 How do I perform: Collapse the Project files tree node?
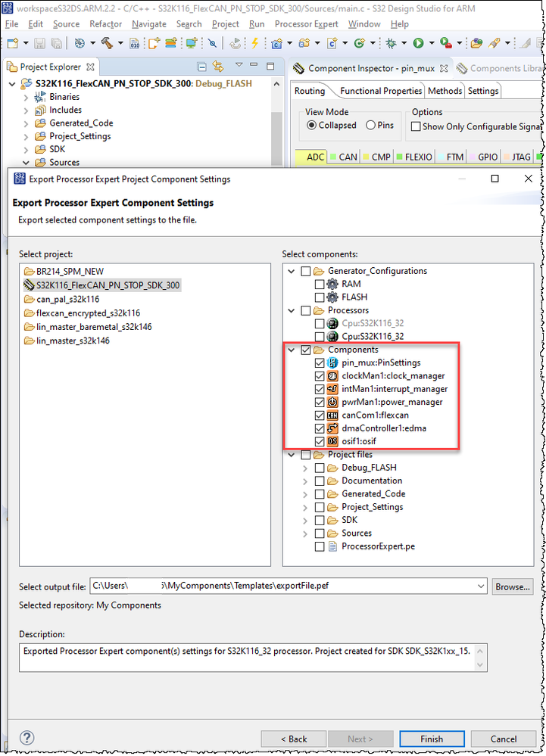(x=292, y=455)
